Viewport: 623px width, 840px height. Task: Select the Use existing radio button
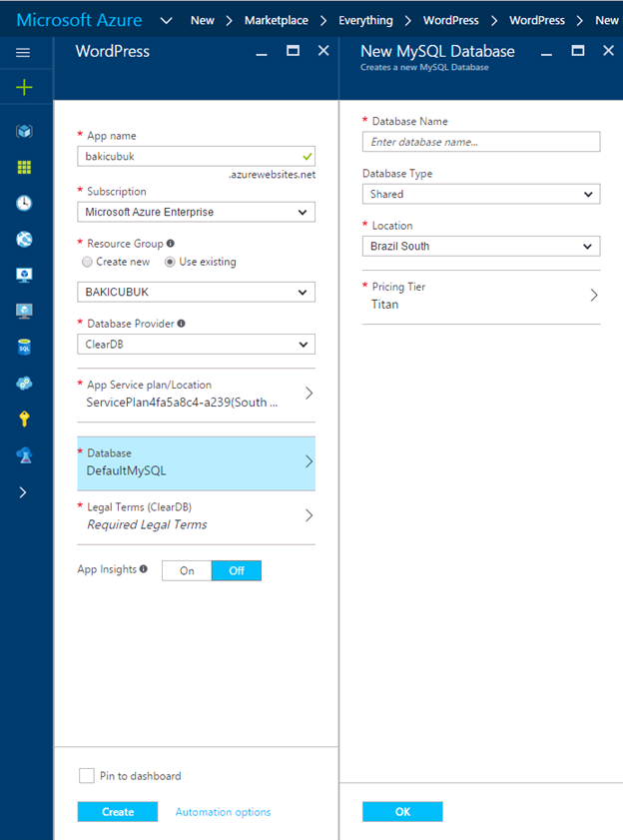(170, 262)
